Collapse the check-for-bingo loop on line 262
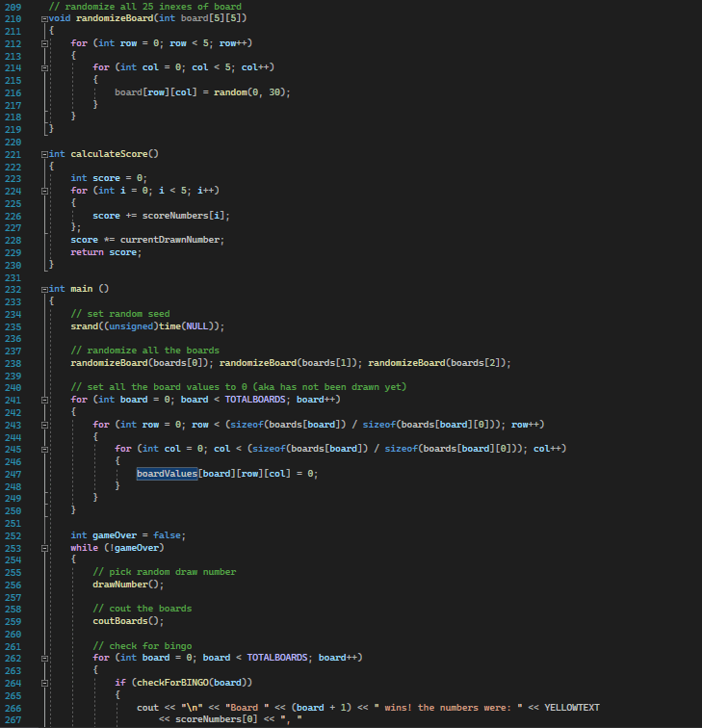 click(44, 658)
